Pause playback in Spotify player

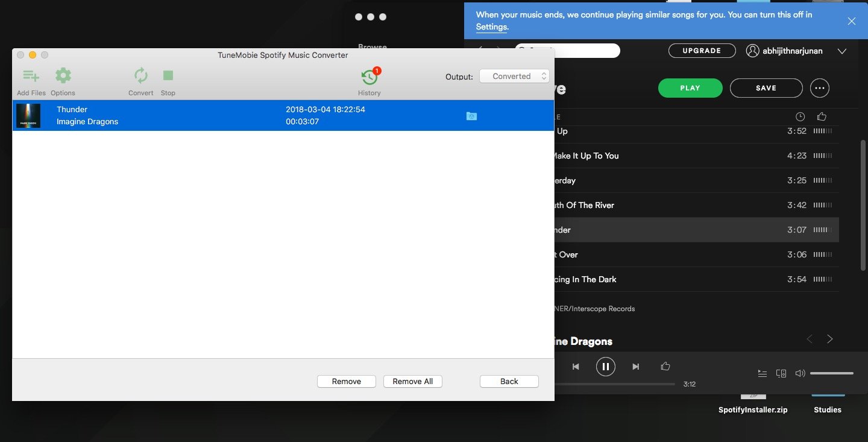pyautogui.click(x=605, y=367)
